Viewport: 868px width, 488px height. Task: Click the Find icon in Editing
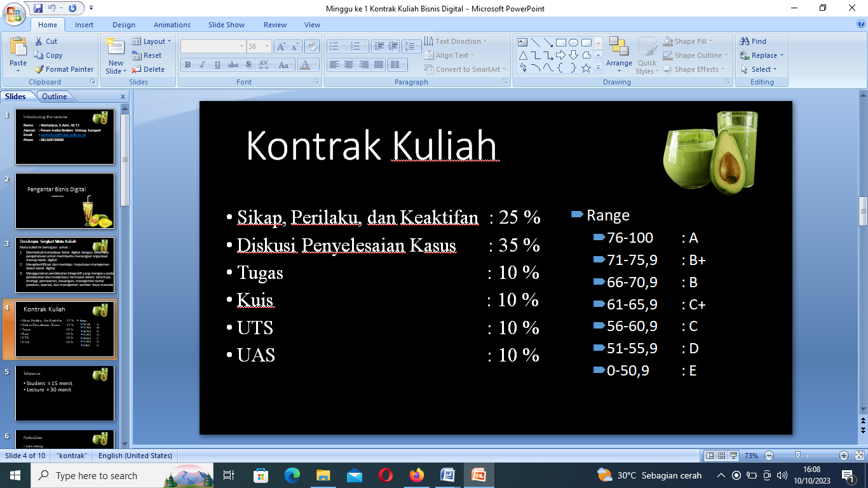745,41
